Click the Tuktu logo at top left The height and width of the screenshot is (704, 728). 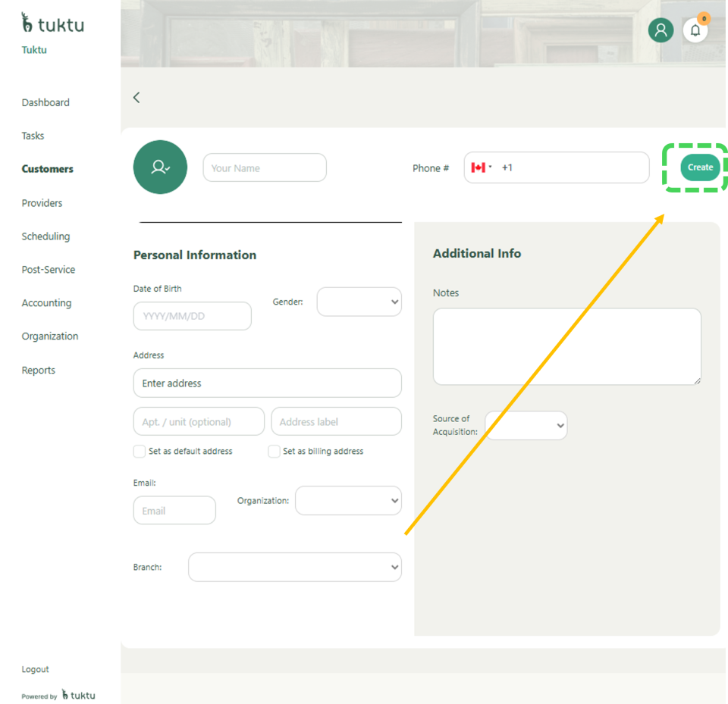pyautogui.click(x=52, y=24)
